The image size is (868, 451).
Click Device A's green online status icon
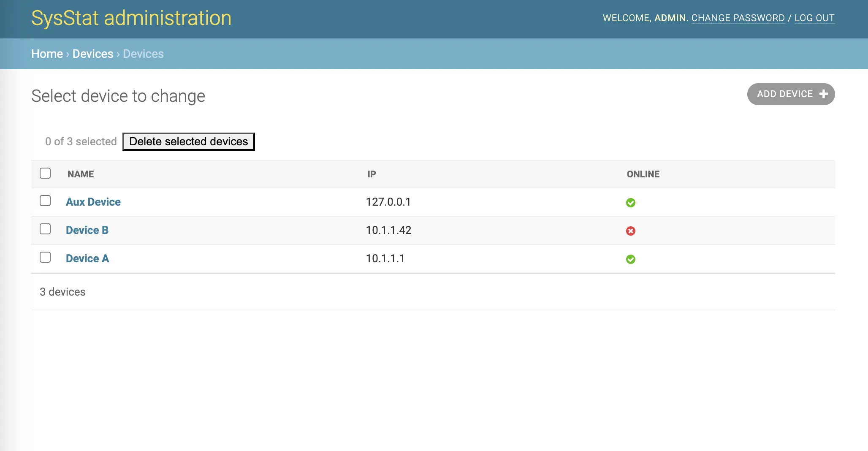pyautogui.click(x=630, y=259)
